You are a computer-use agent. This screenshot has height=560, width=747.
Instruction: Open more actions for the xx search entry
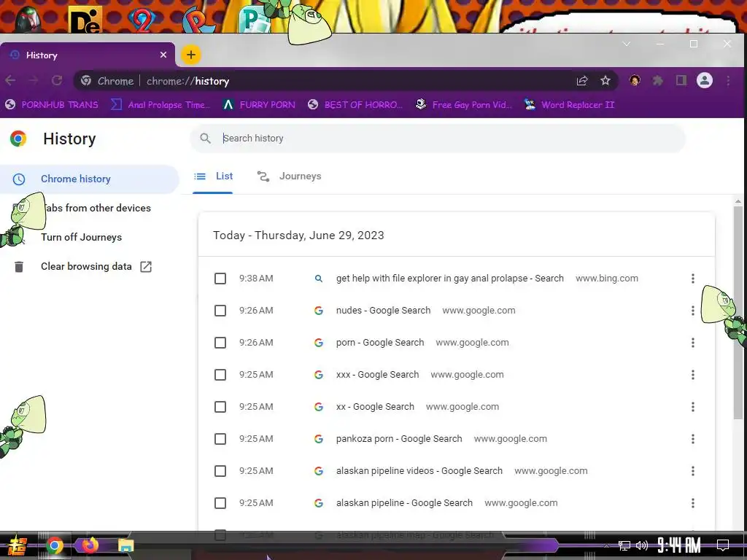[693, 407]
